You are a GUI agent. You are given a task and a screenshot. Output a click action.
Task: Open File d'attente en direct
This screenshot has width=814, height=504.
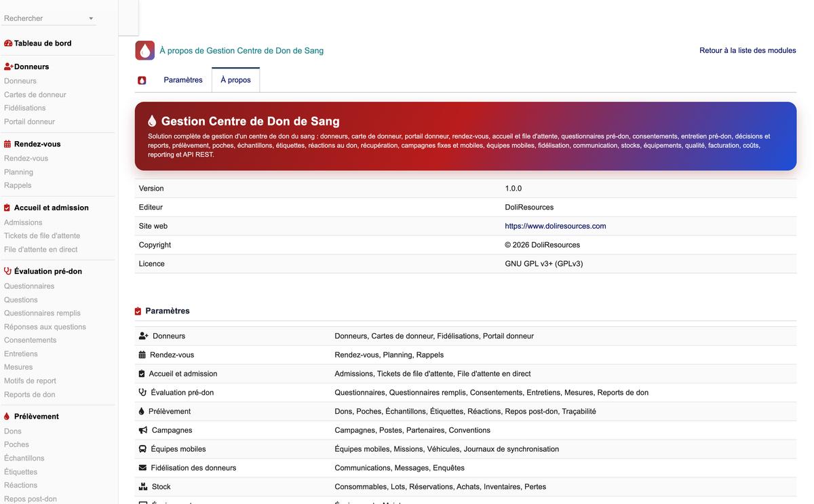[41, 250]
